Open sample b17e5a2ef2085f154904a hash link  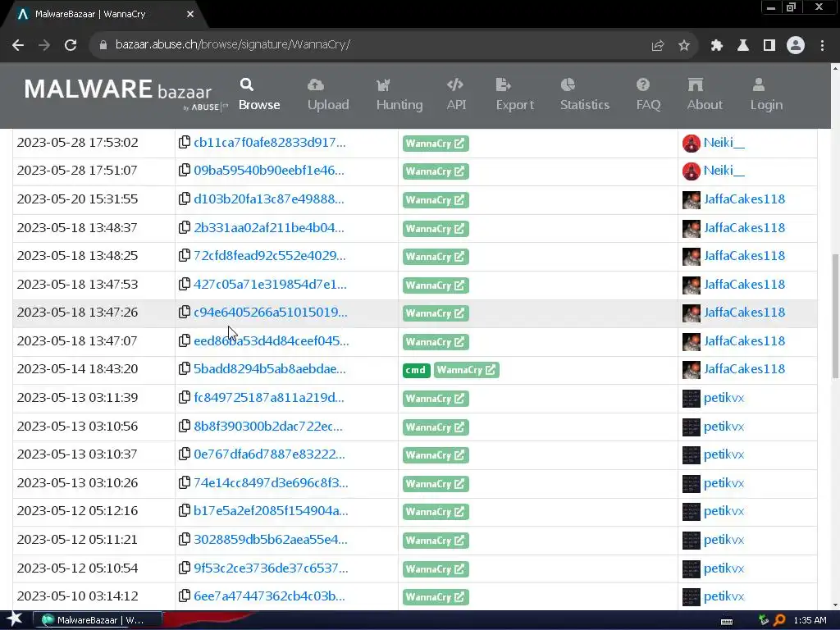[x=271, y=510]
